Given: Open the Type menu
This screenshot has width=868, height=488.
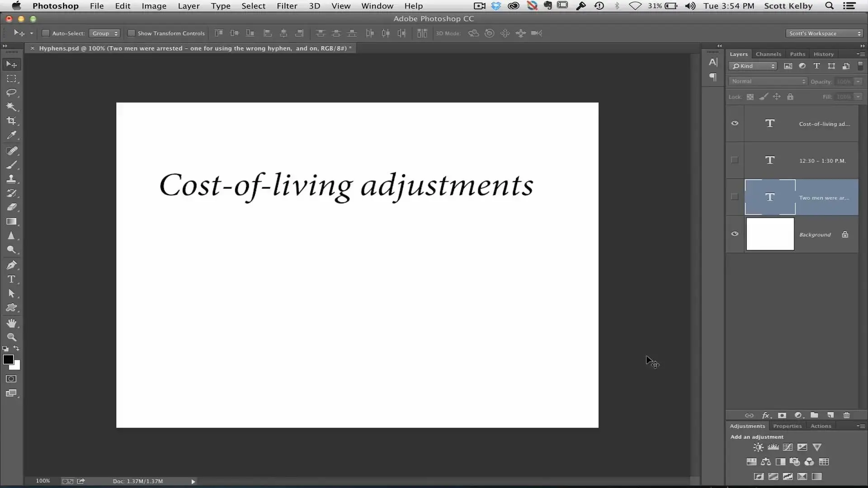Looking at the screenshot, I should point(221,6).
